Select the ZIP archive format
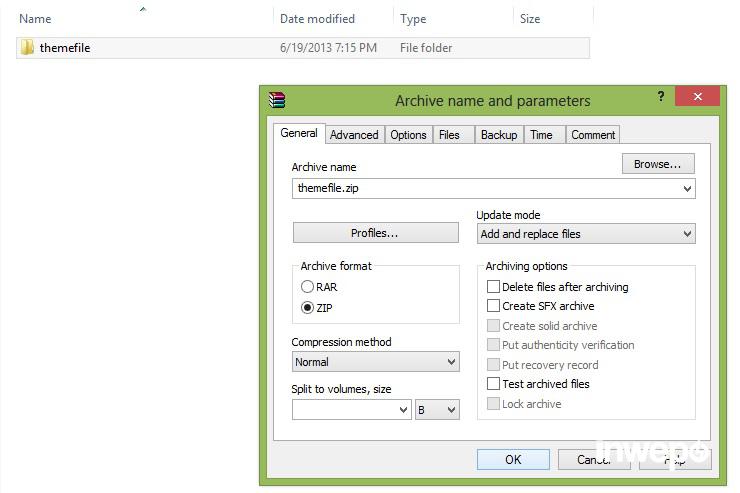This screenshot has height=493, width=740. pyautogui.click(x=308, y=307)
